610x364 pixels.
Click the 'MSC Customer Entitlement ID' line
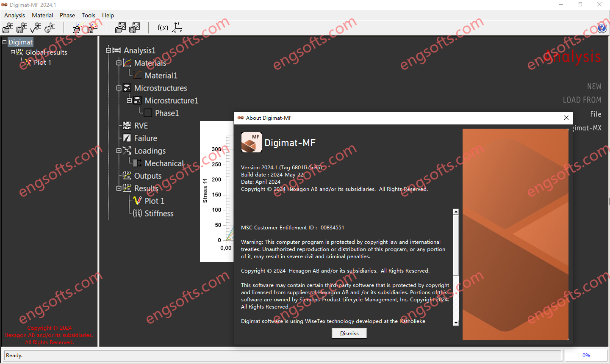click(292, 228)
